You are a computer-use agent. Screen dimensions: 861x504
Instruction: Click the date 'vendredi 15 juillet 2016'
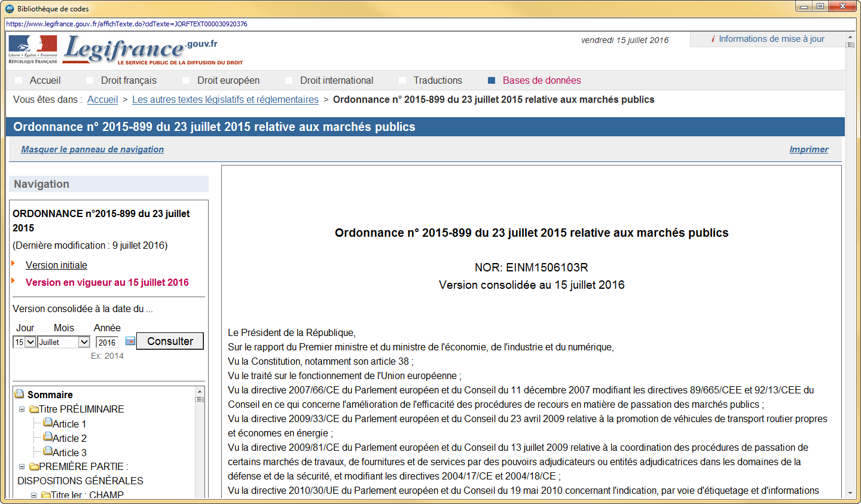(x=625, y=40)
